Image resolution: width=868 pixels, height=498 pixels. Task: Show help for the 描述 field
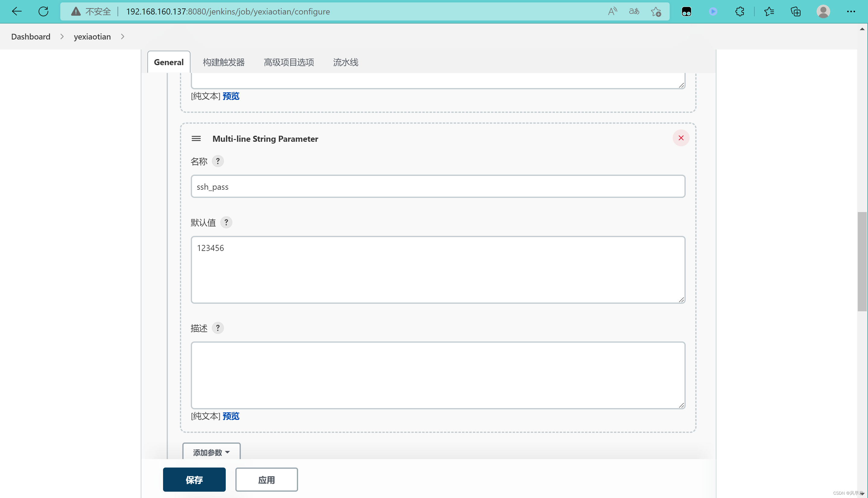click(x=218, y=328)
